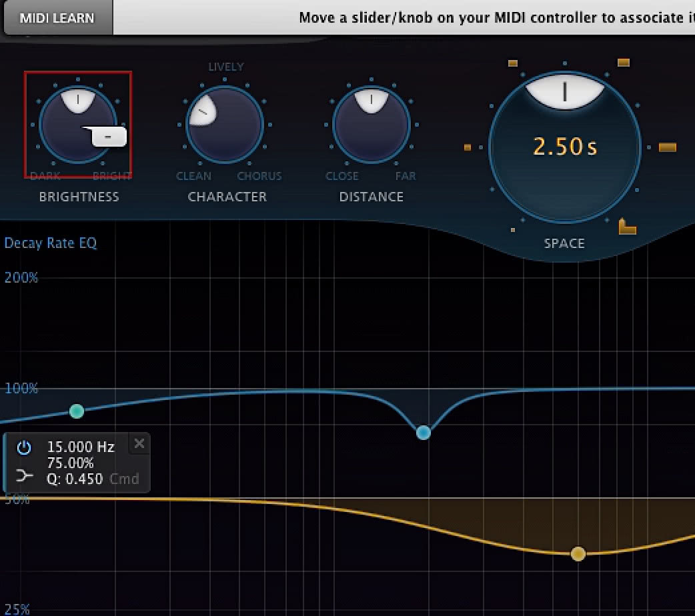Click the 25% axis label
The width and height of the screenshot is (695, 616).
[x=17, y=610]
